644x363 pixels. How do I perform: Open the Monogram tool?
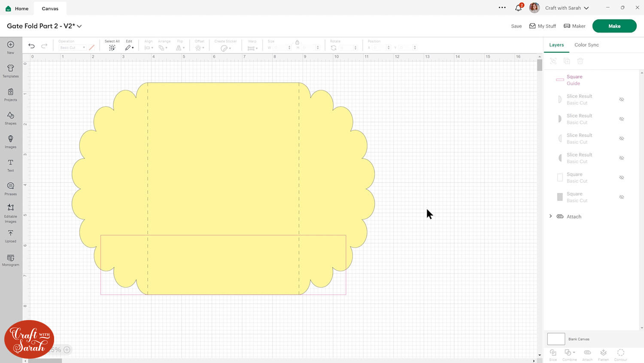coord(11,259)
